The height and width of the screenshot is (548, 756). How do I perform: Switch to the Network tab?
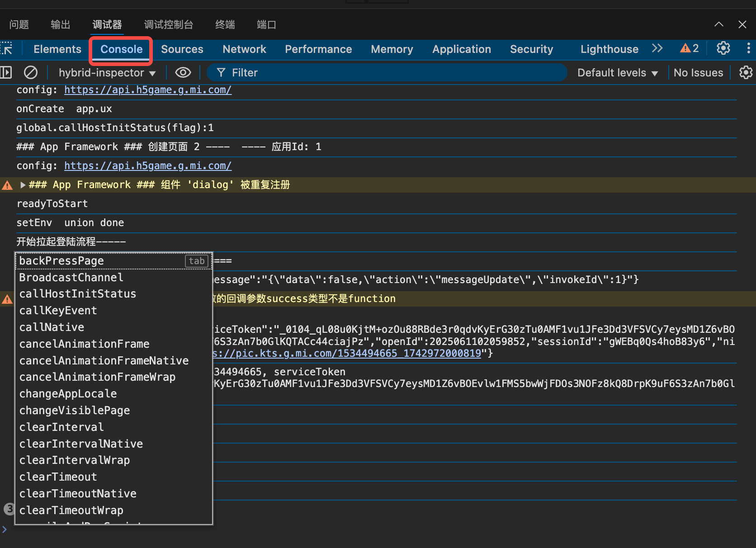tap(244, 49)
